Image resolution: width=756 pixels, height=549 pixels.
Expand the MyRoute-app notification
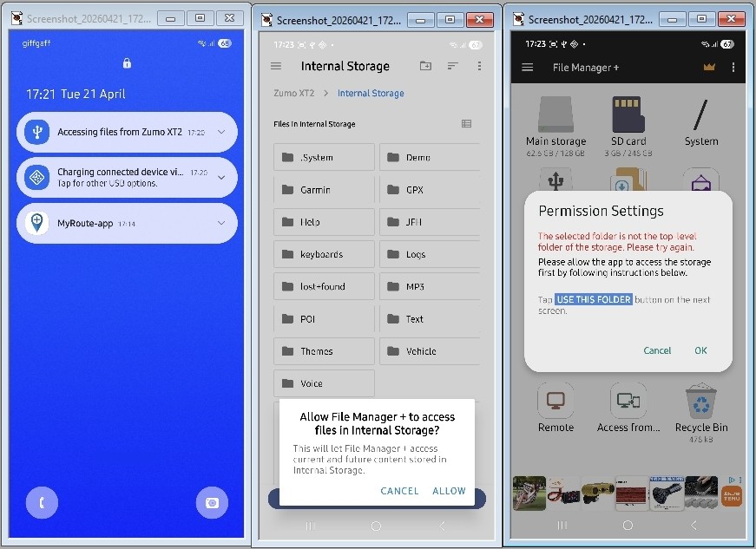tap(221, 223)
